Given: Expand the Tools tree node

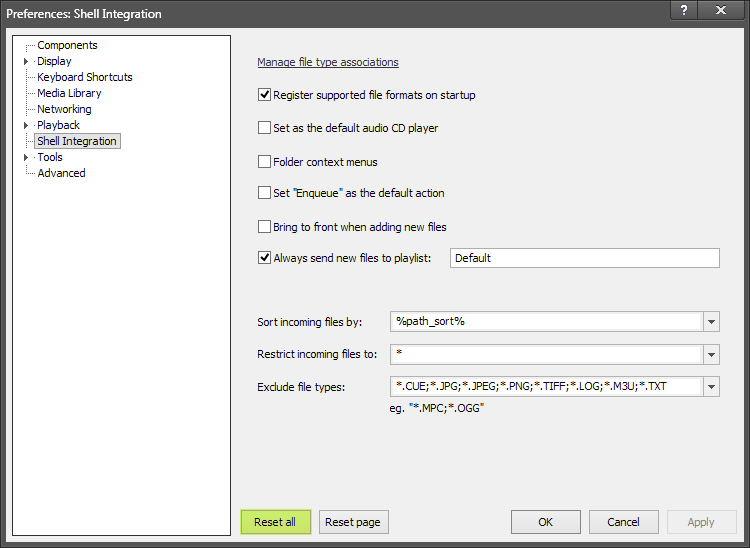Looking at the screenshot, I should (x=26, y=157).
